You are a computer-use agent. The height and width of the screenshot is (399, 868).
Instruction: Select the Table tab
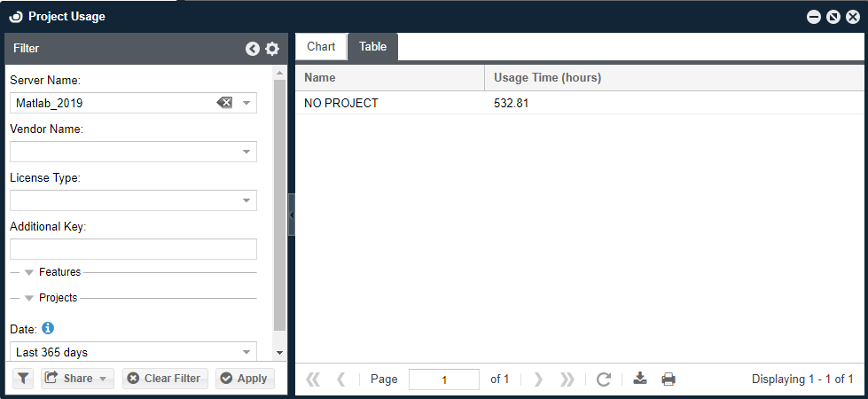(x=372, y=47)
